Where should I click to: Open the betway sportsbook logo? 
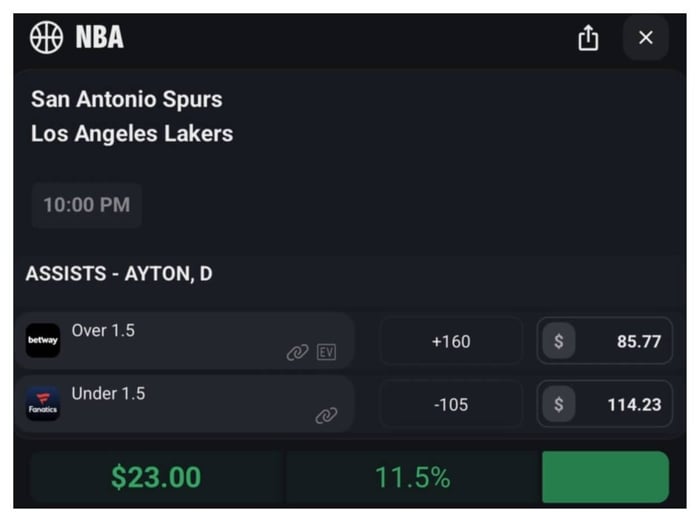point(43,341)
